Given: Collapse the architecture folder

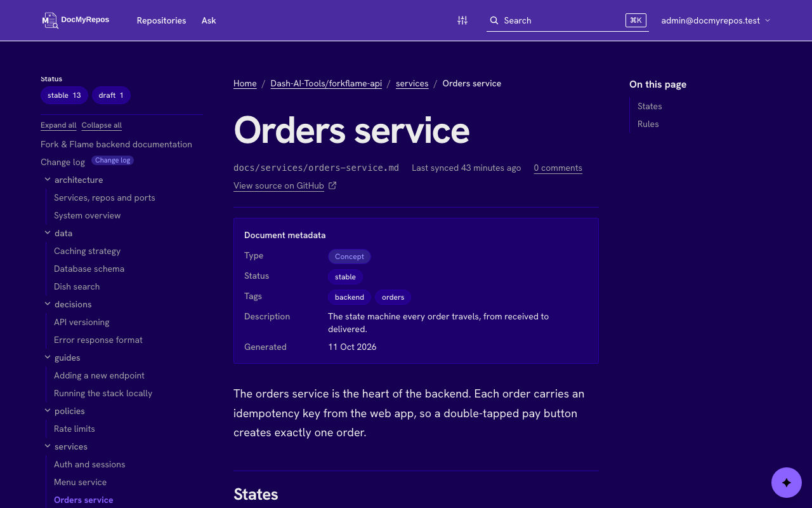Looking at the screenshot, I should point(48,180).
